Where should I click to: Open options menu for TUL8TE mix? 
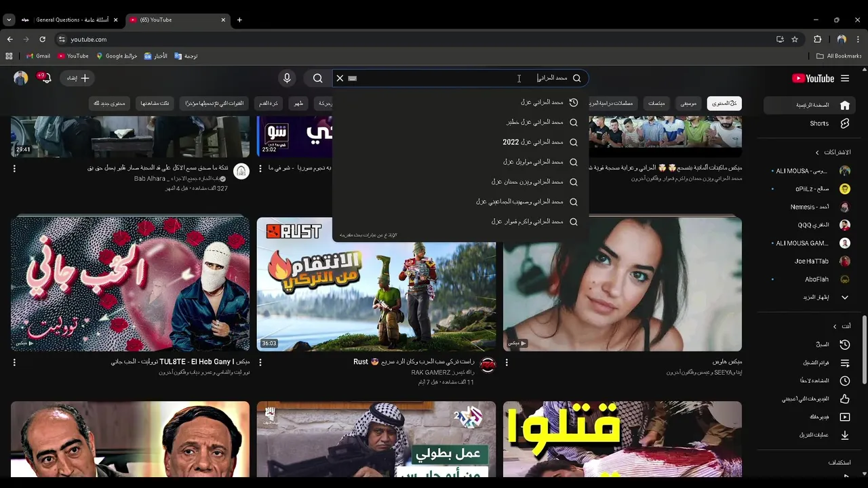(14, 363)
